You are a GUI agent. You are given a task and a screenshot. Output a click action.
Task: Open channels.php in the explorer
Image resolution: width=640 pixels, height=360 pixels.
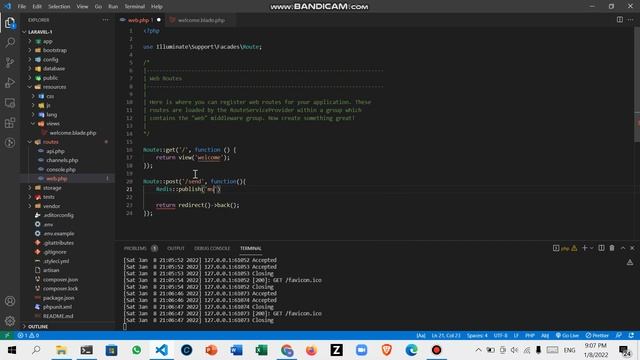pyautogui.click(x=62, y=160)
